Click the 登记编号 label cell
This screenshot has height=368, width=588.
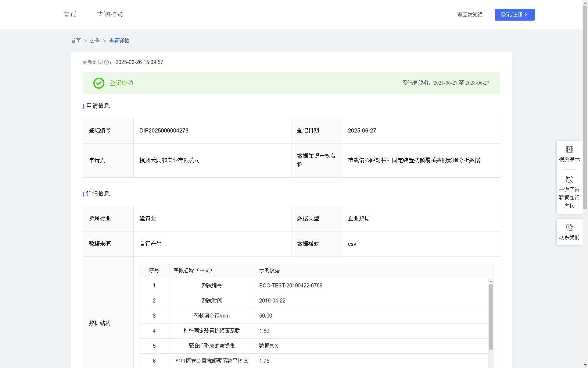(x=108, y=131)
